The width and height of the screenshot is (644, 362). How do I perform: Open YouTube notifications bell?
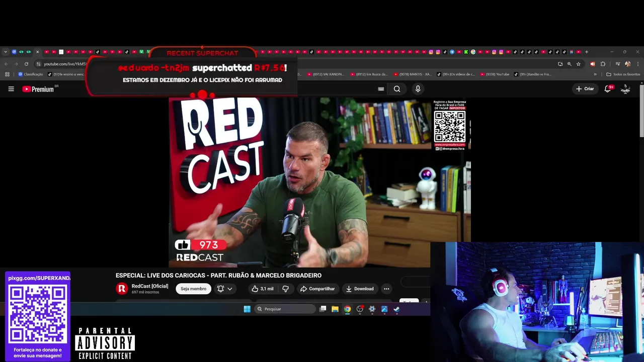coord(608,89)
